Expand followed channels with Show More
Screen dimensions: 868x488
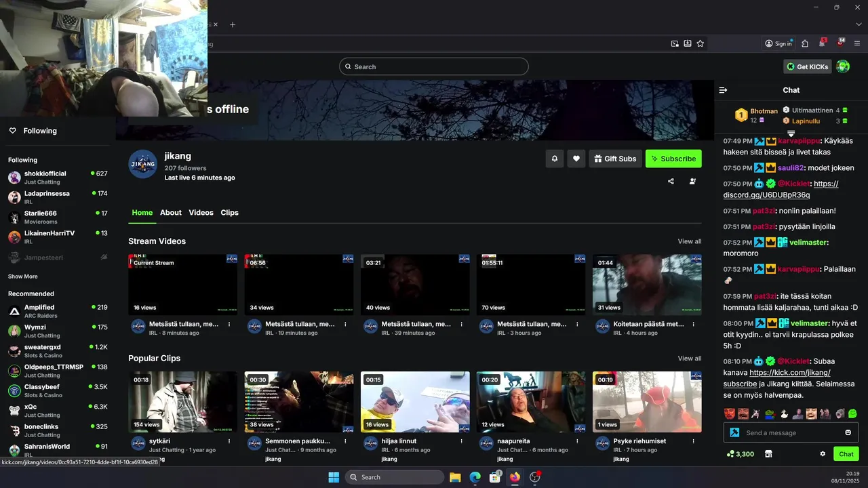pyautogui.click(x=23, y=277)
